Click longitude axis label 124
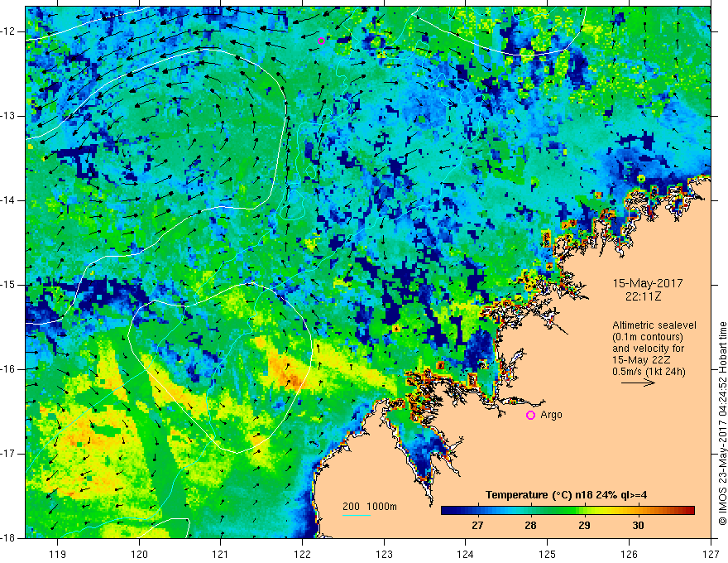728x563 pixels. coord(465,554)
